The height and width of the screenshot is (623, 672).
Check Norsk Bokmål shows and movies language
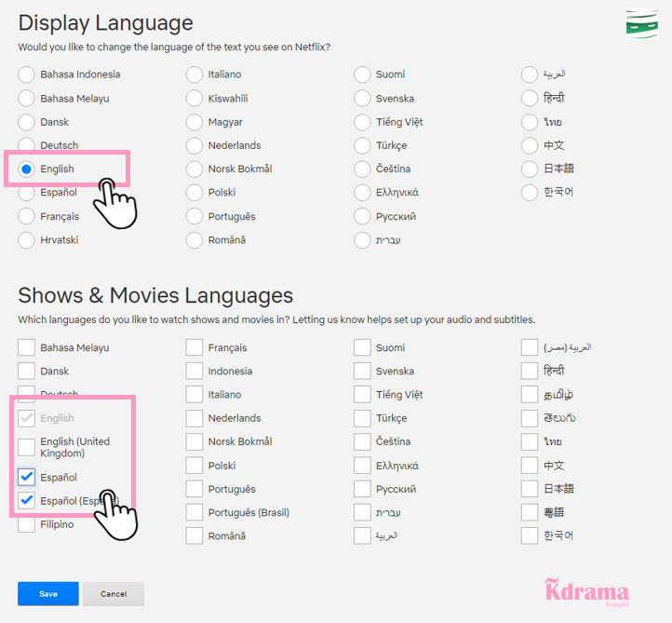(x=195, y=441)
